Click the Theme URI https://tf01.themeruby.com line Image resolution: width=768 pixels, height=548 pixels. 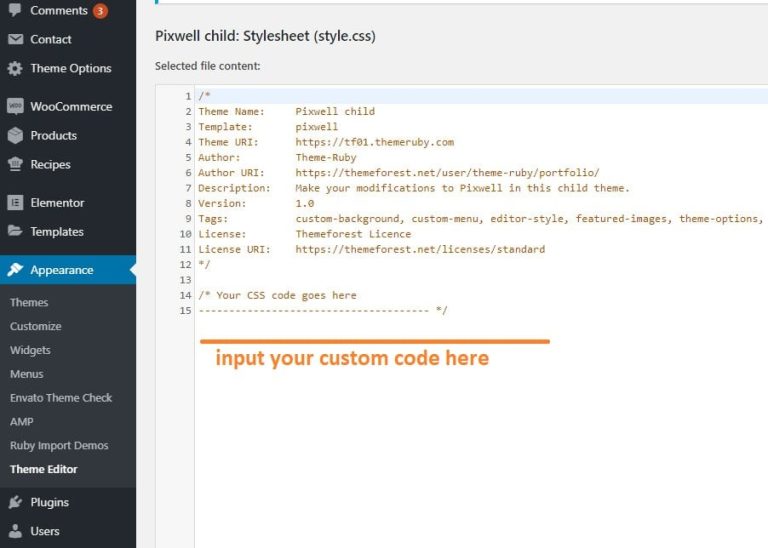coord(326,142)
